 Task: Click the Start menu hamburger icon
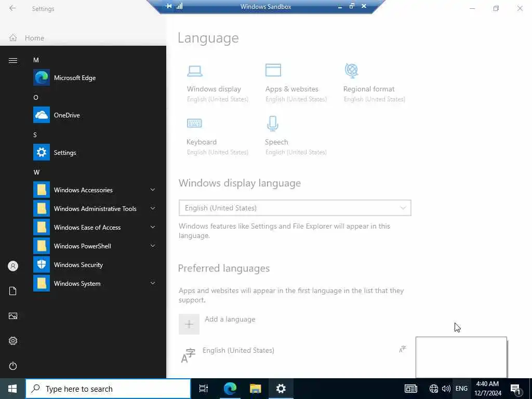(x=13, y=60)
